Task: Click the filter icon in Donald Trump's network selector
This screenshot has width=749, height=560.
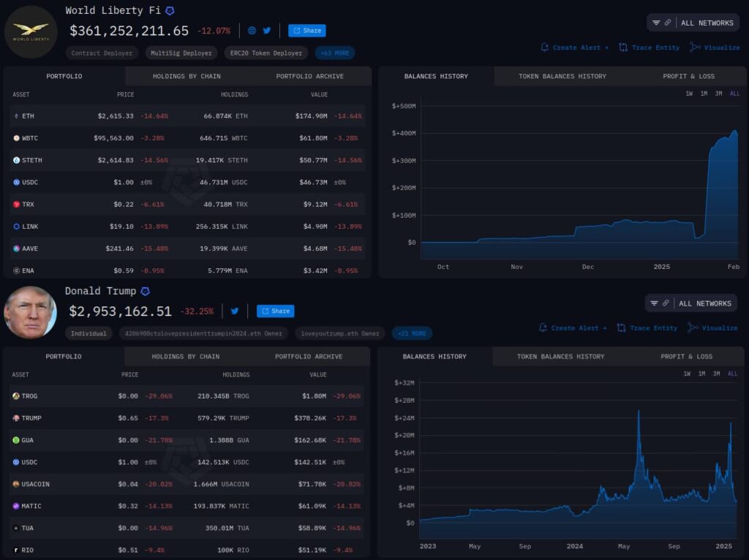Action: tap(655, 303)
